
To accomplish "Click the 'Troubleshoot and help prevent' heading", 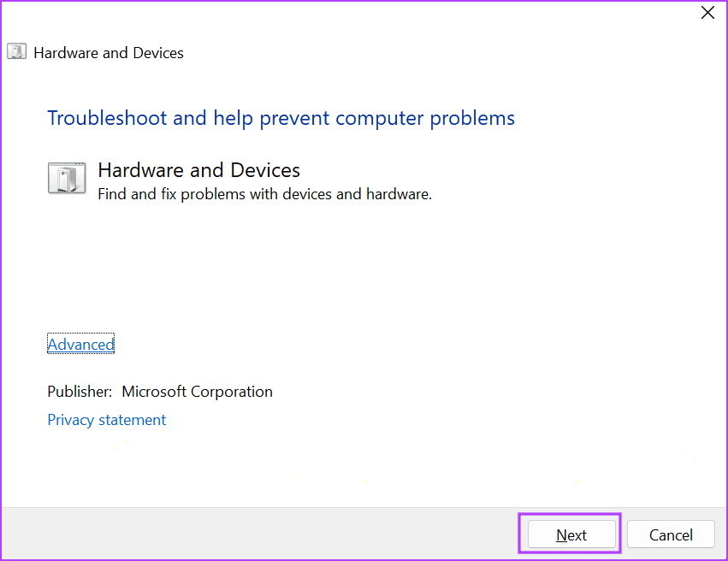I will coord(281,118).
